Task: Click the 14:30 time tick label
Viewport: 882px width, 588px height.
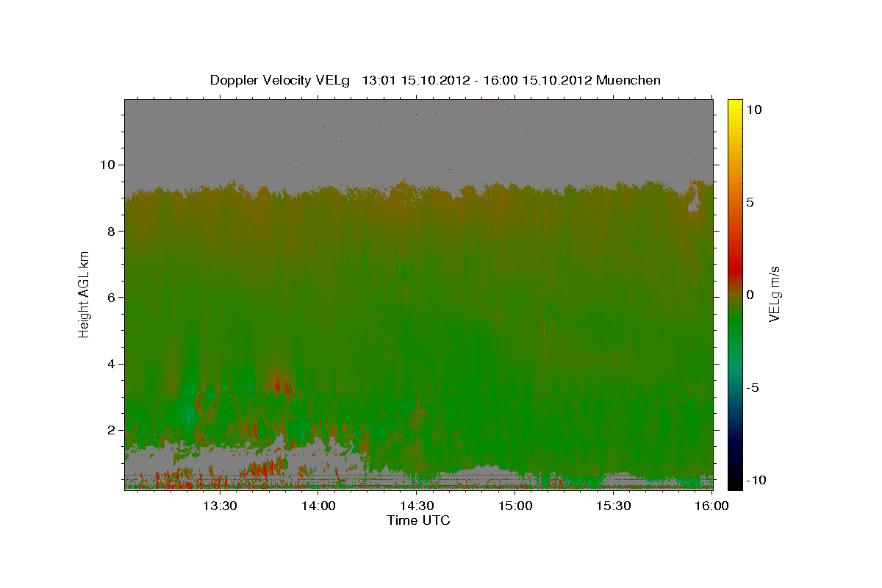Action: point(417,506)
